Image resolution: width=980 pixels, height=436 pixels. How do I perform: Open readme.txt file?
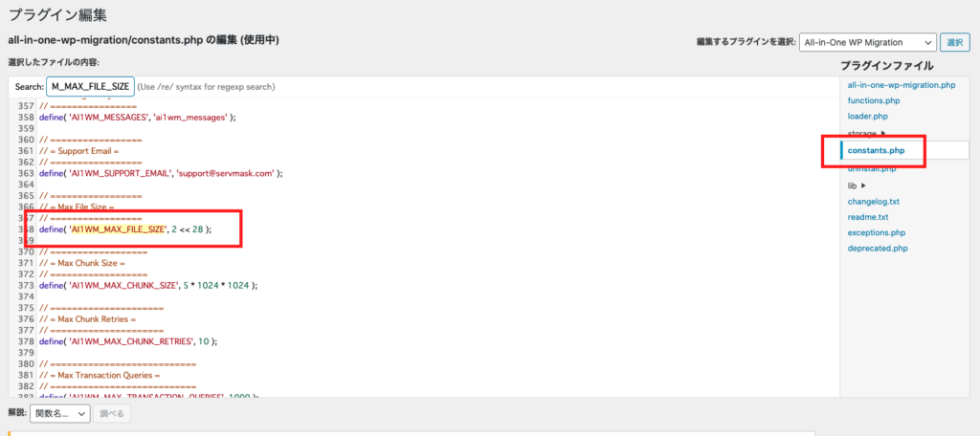point(867,217)
